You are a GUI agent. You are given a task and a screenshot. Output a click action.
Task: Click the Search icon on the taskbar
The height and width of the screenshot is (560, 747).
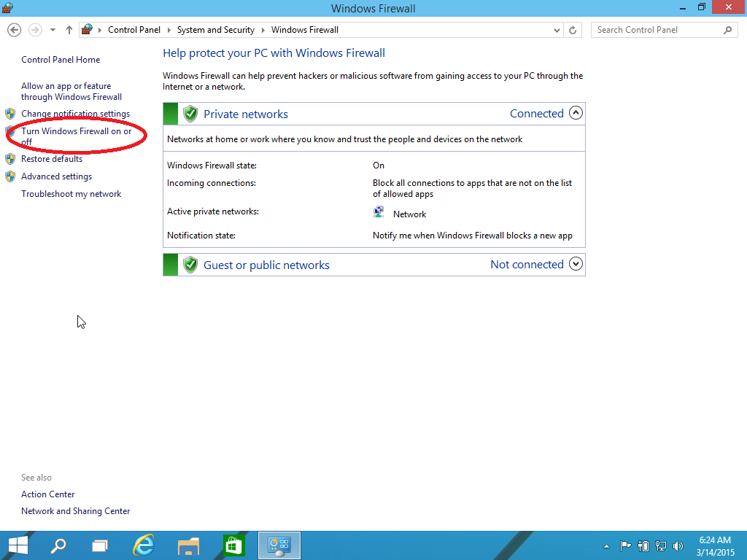(58, 545)
